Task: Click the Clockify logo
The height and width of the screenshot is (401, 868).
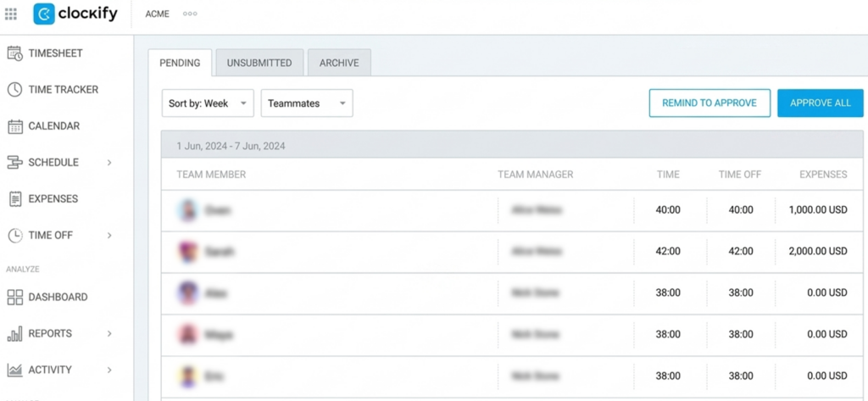Action: (x=75, y=14)
